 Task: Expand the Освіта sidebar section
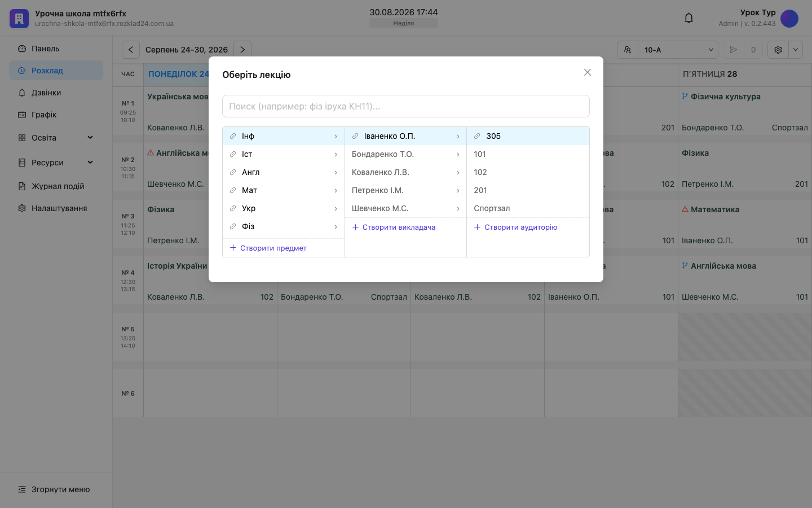coord(56,138)
